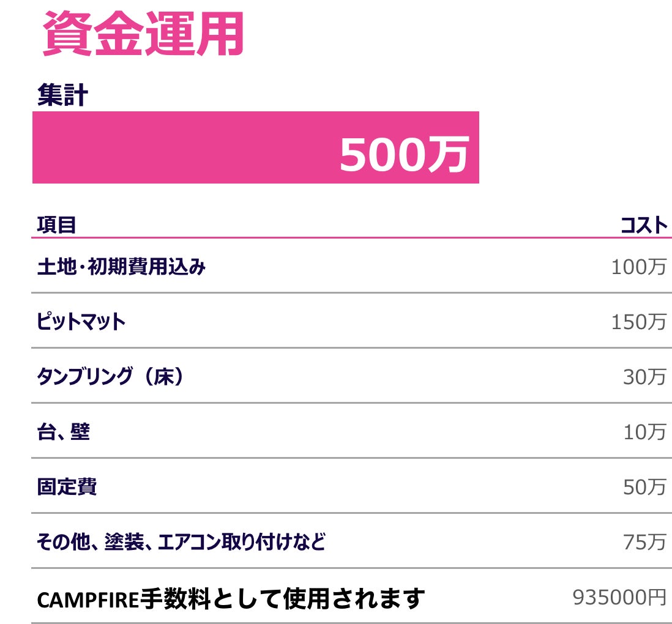
Task: Click the コスト column header
Action: (x=643, y=225)
